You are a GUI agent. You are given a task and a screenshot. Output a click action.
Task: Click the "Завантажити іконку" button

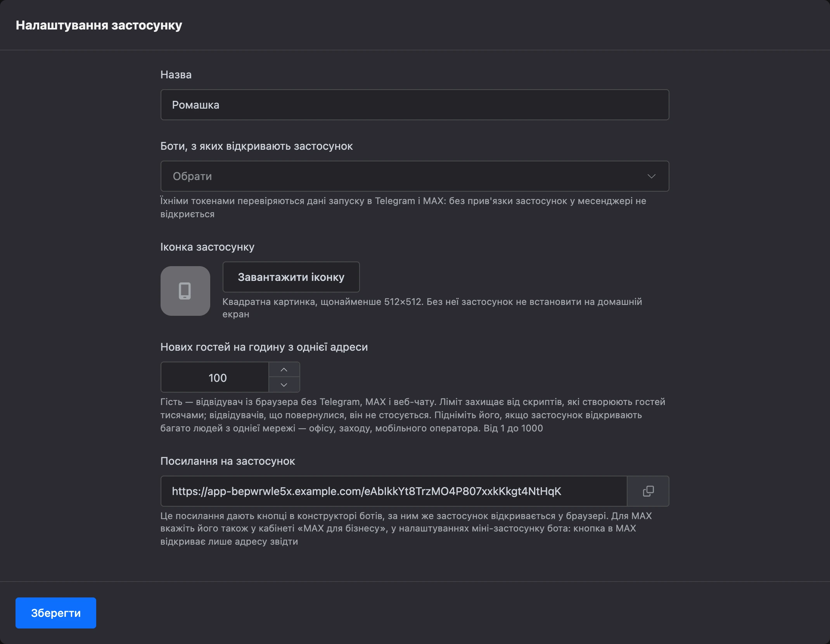[x=291, y=277]
